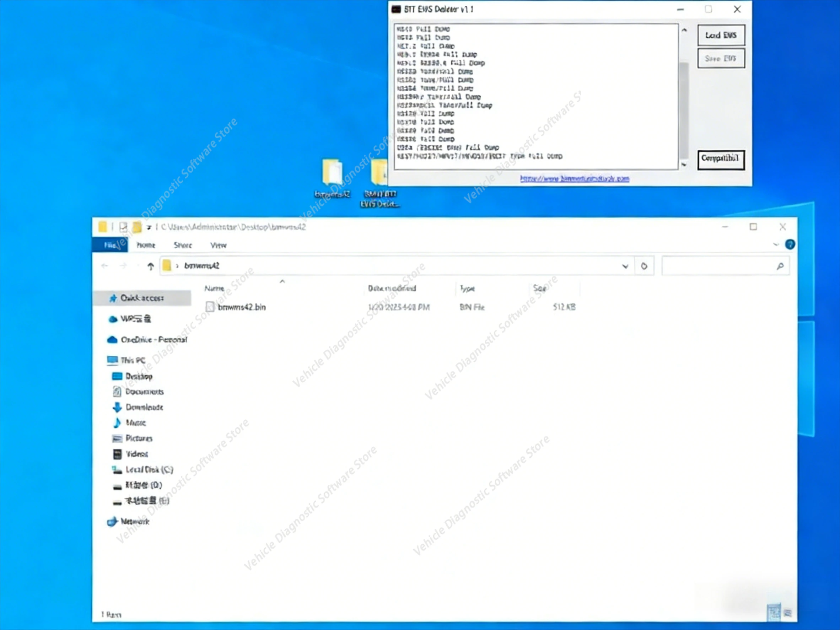
Task: Open the BMW BTT EWS Deleter desktop folder
Action: coord(379,184)
